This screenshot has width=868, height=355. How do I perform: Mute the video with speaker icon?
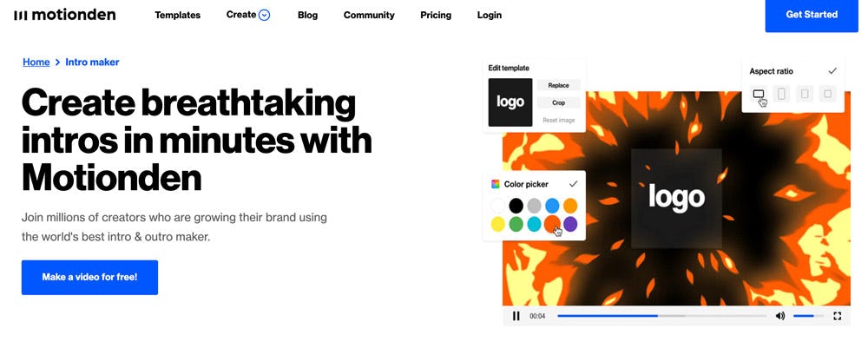(779, 316)
